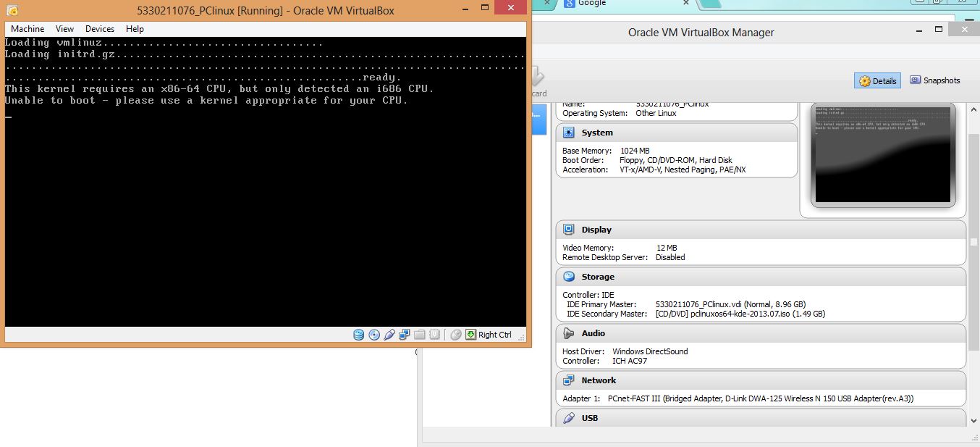
Task: Select the Details view button
Action: pos(877,81)
